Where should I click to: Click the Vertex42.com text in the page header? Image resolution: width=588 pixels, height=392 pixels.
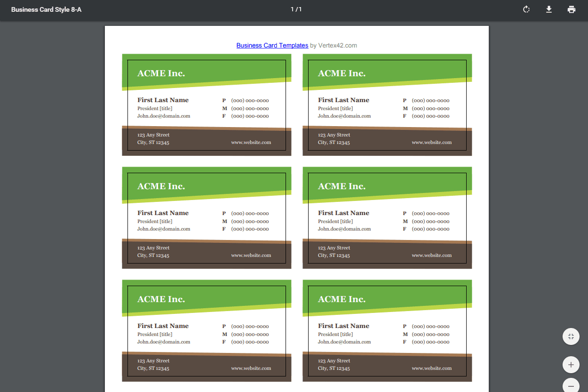(337, 46)
